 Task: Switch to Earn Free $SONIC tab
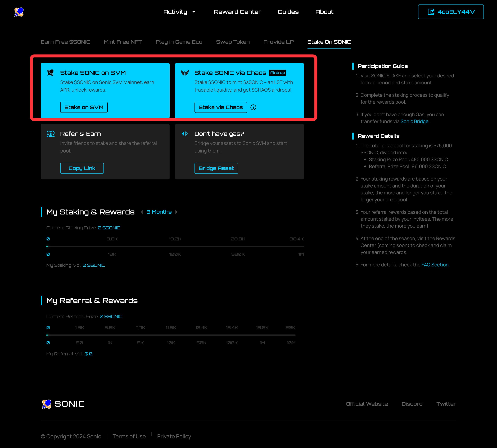(x=65, y=42)
